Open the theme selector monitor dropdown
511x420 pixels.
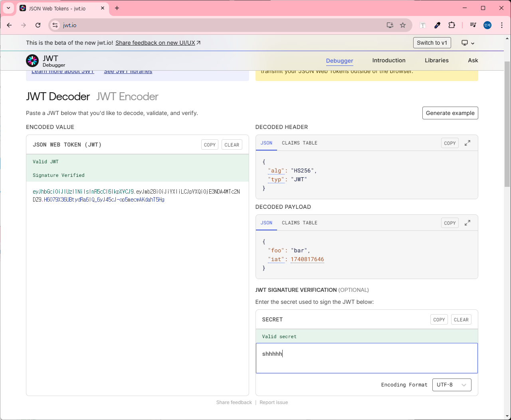point(468,43)
